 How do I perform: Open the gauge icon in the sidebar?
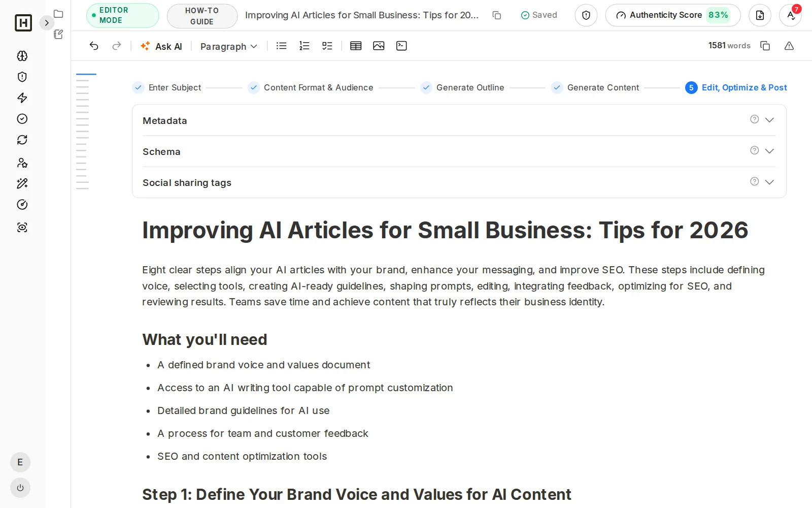pos(22,205)
